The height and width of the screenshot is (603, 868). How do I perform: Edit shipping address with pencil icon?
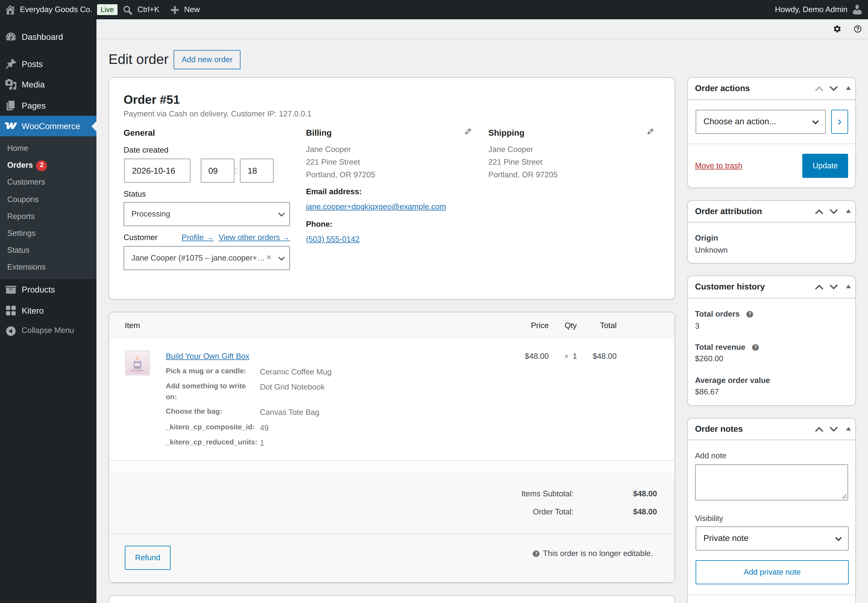(x=650, y=131)
